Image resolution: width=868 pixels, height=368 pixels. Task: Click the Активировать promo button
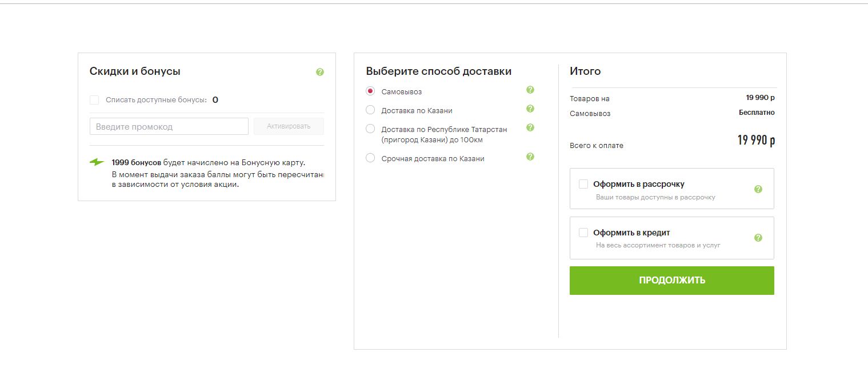[x=289, y=126]
